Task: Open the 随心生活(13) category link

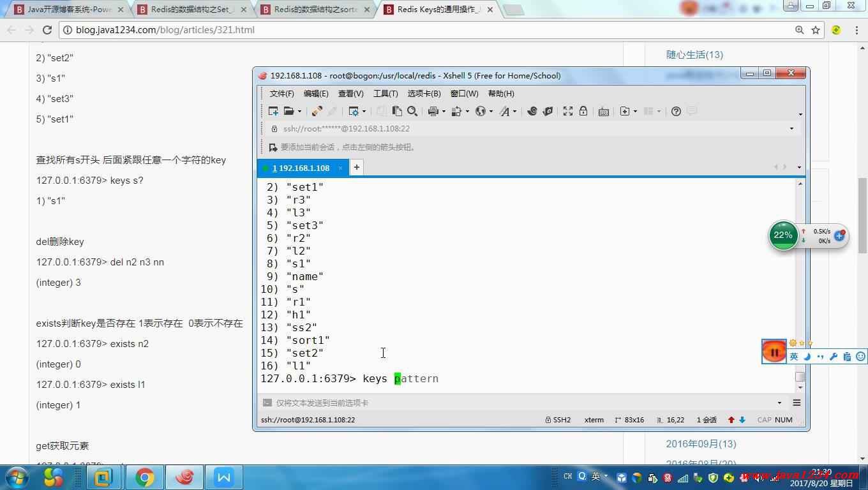Action: 694,55
